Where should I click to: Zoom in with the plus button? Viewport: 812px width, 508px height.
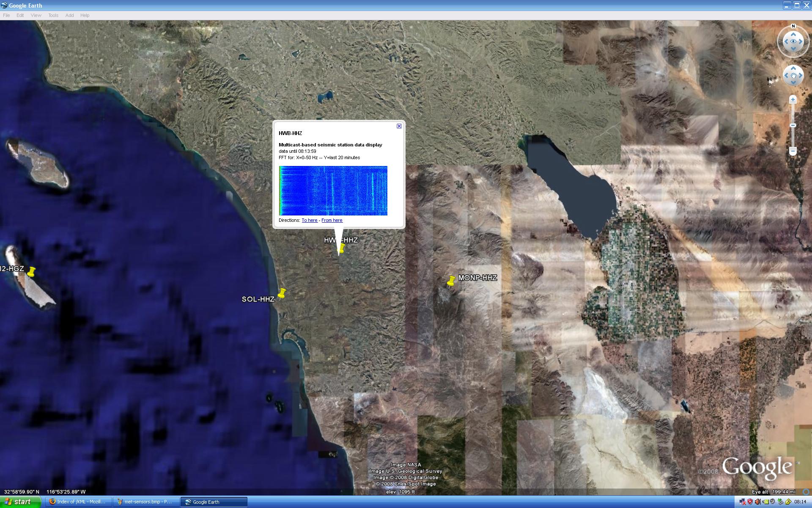pyautogui.click(x=793, y=99)
